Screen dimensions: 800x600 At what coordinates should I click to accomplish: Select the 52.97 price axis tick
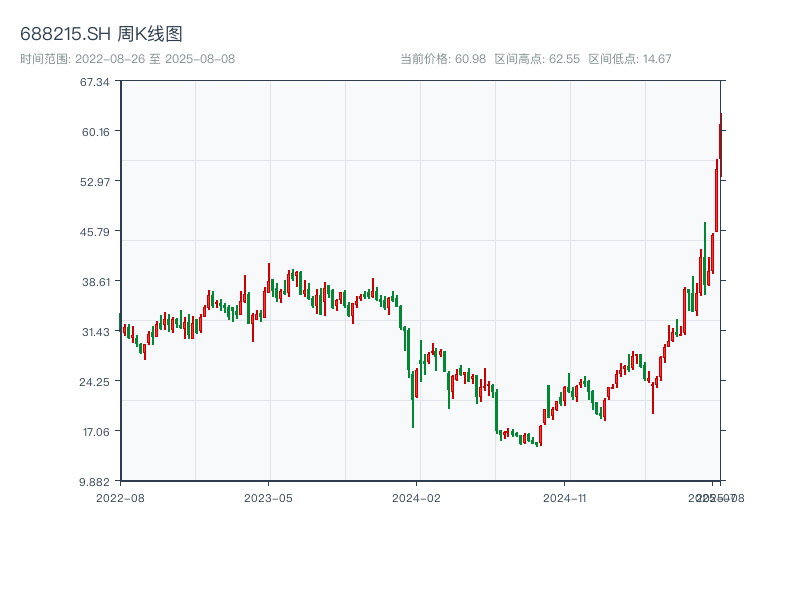click(x=95, y=181)
